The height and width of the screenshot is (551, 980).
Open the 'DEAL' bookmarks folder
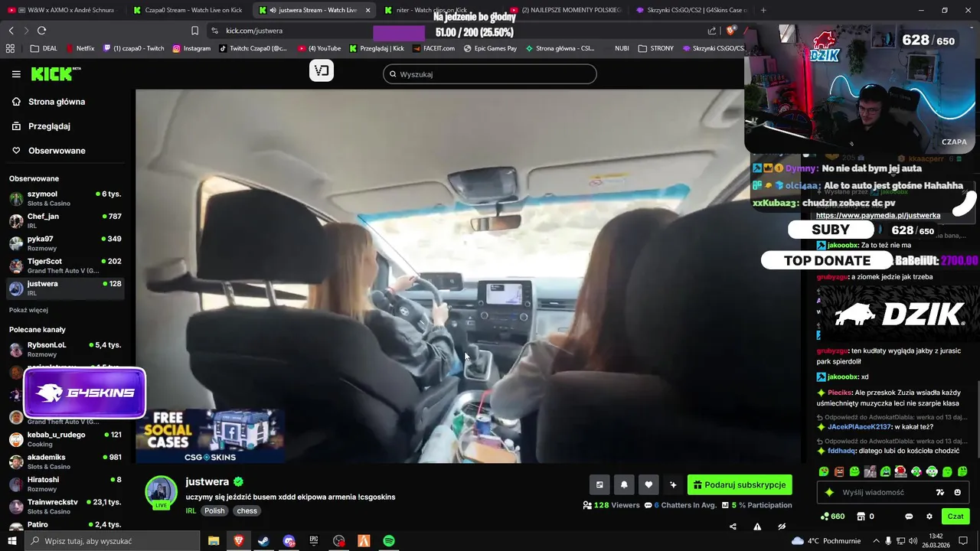(44, 48)
